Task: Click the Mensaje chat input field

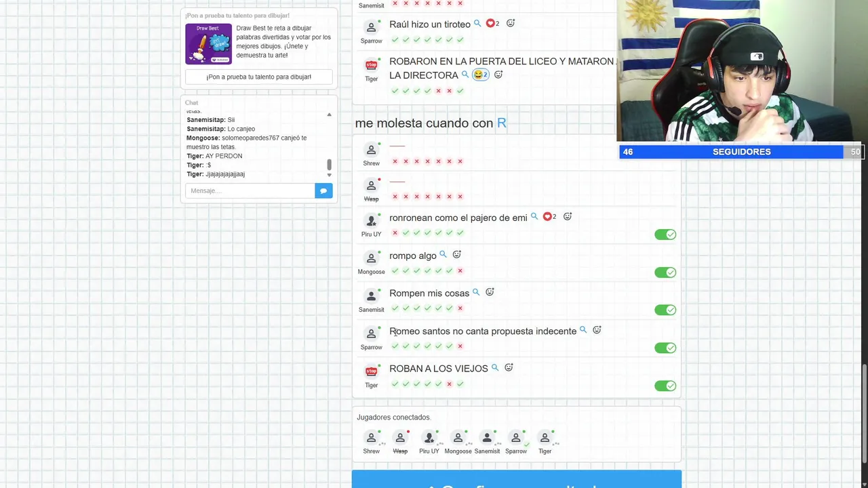Action: pyautogui.click(x=250, y=191)
